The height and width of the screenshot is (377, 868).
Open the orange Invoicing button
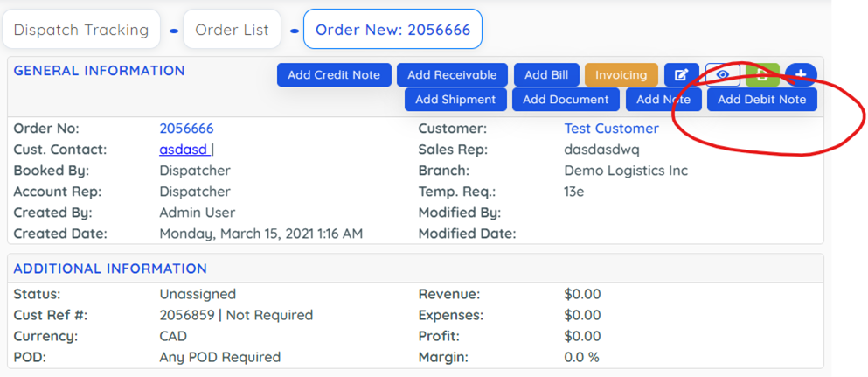click(621, 75)
